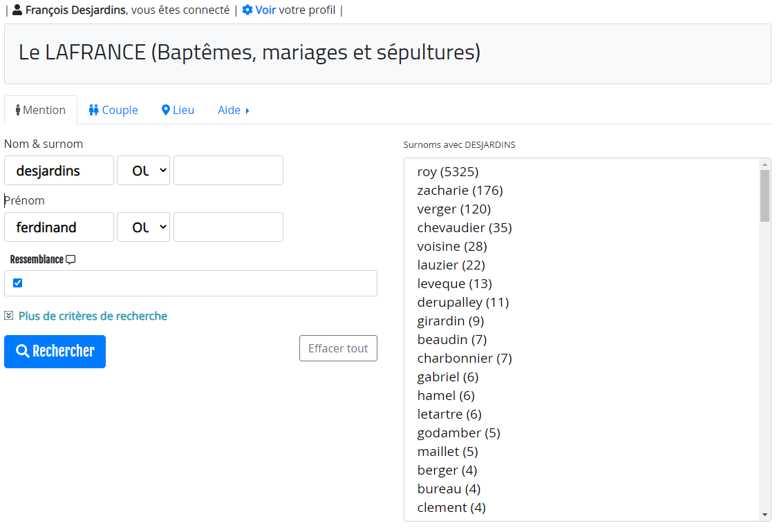Viewport: 777px width, 532px height.
Task: Click the person icon on Mention tab
Action: [x=18, y=110]
